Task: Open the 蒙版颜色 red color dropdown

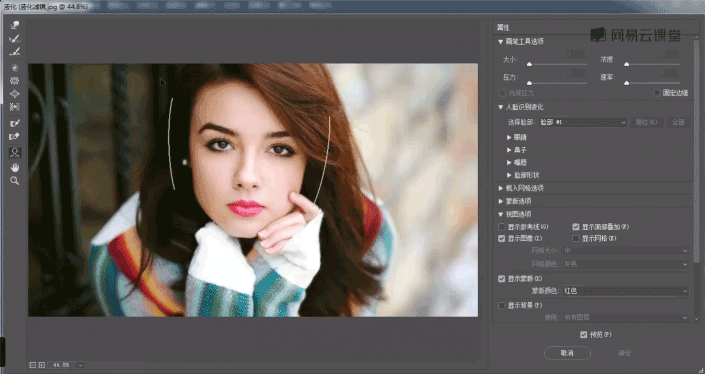Action: (626, 291)
